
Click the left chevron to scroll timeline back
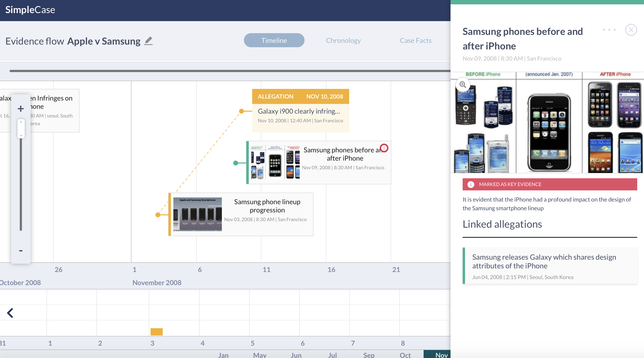point(10,313)
